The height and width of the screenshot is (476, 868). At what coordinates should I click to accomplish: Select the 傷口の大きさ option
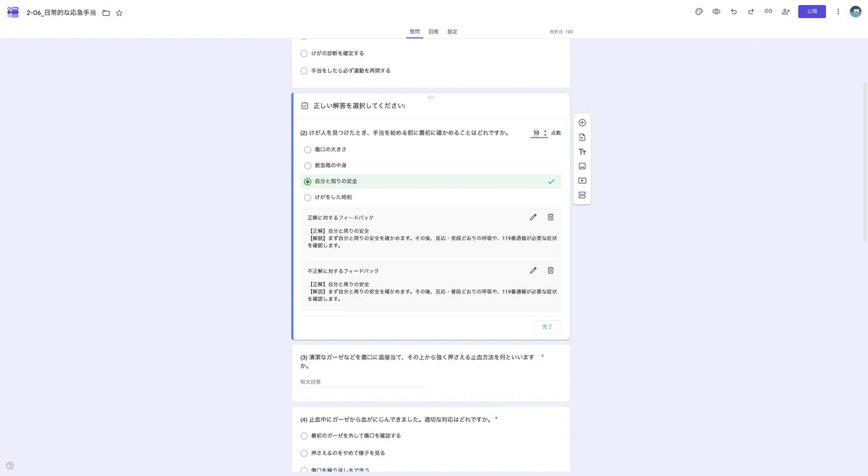[x=307, y=150]
